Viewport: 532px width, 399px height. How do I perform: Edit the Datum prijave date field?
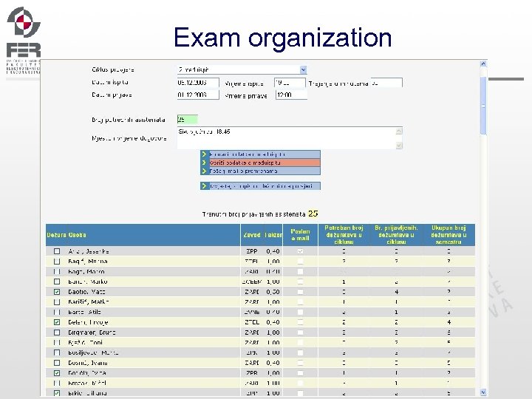198,95
